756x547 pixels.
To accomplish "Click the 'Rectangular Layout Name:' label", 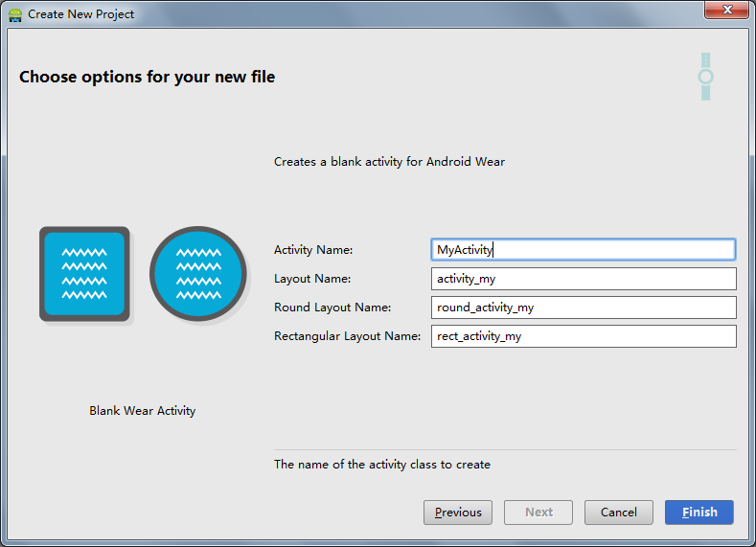I will point(347,336).
